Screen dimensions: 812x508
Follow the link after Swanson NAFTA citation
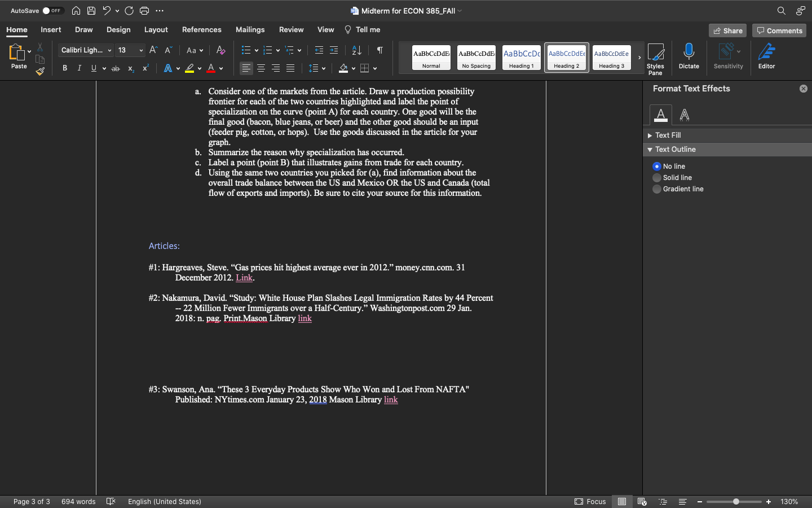click(391, 400)
